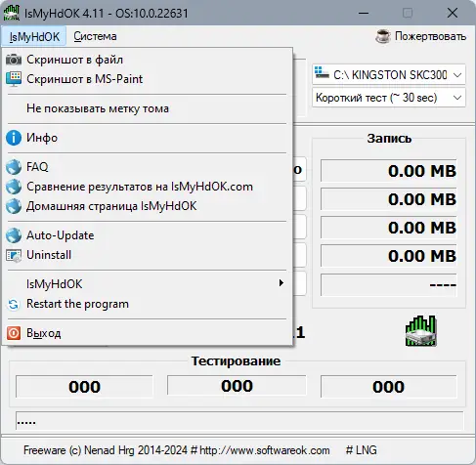
Task: Select Restart the program
Action: point(148,304)
